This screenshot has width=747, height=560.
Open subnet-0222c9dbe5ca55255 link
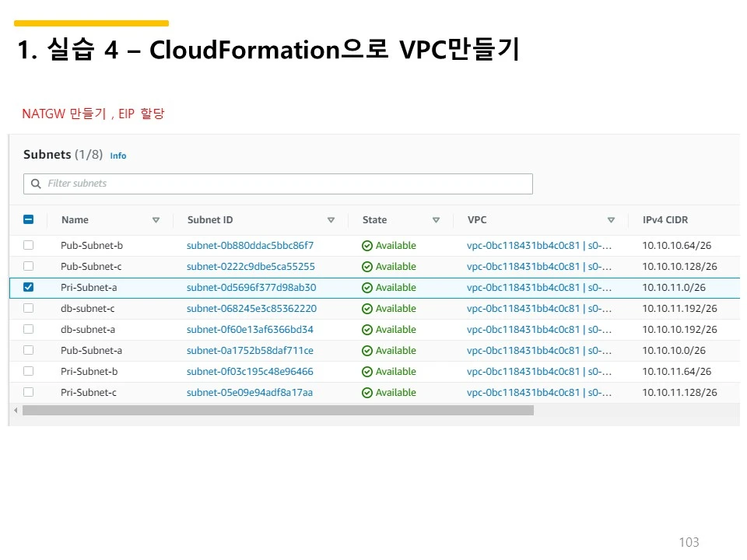(251, 267)
